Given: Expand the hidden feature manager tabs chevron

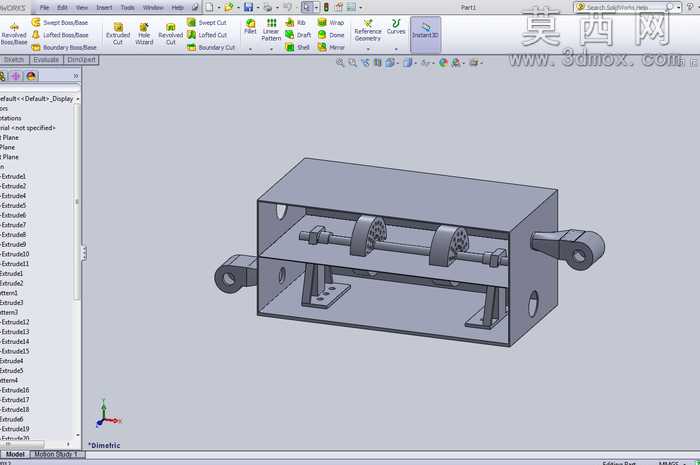Looking at the screenshot, I should pos(76,76).
